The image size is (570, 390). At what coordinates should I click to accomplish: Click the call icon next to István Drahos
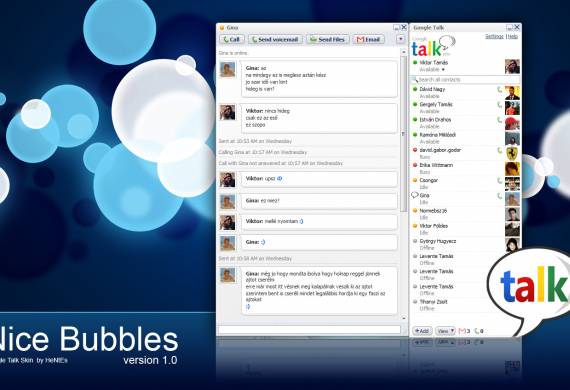pyautogui.click(x=499, y=120)
